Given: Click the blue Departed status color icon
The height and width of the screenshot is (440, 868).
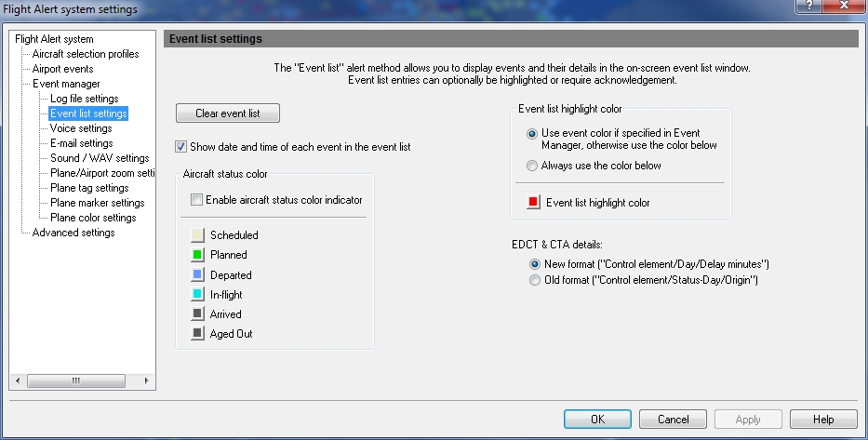Looking at the screenshot, I should pyautogui.click(x=197, y=275).
